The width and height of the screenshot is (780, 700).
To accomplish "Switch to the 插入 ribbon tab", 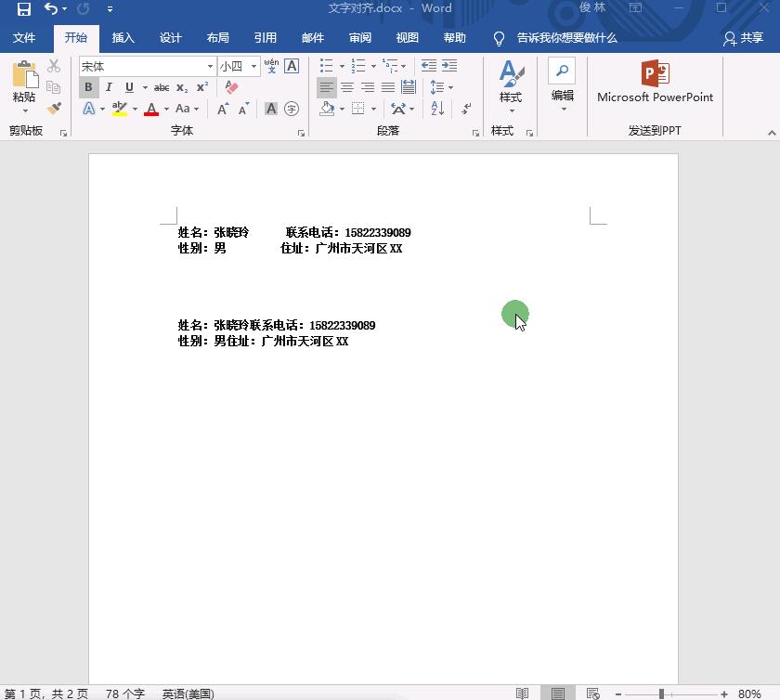I will 123,38.
